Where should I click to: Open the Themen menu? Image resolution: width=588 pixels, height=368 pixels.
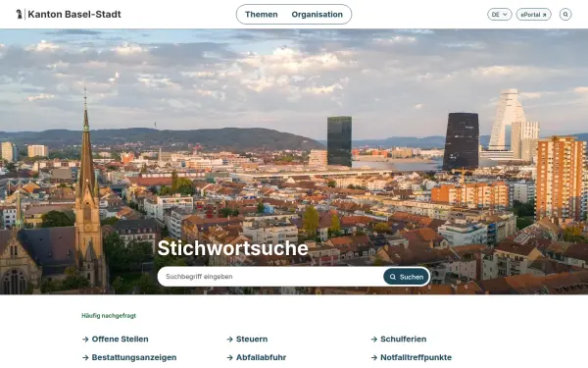[x=262, y=15]
